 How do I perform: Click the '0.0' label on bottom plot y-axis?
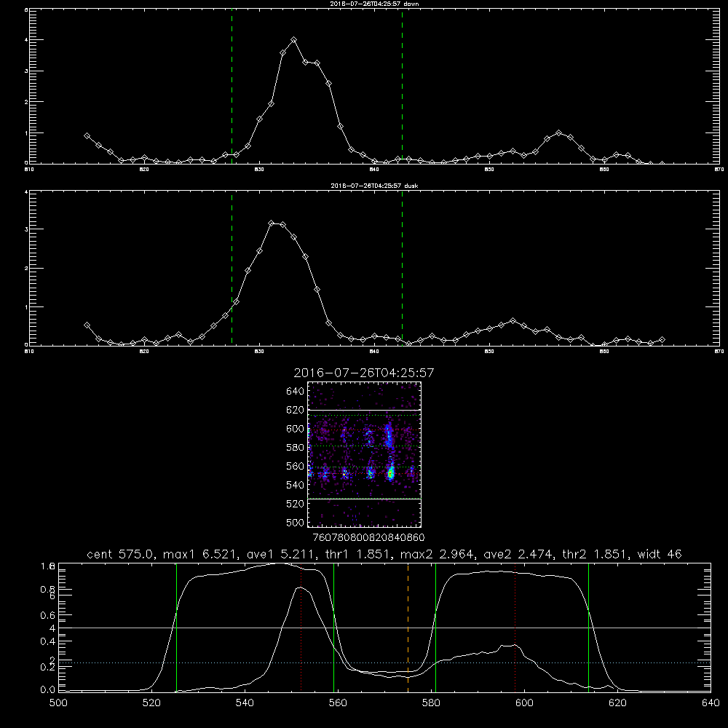[48, 690]
